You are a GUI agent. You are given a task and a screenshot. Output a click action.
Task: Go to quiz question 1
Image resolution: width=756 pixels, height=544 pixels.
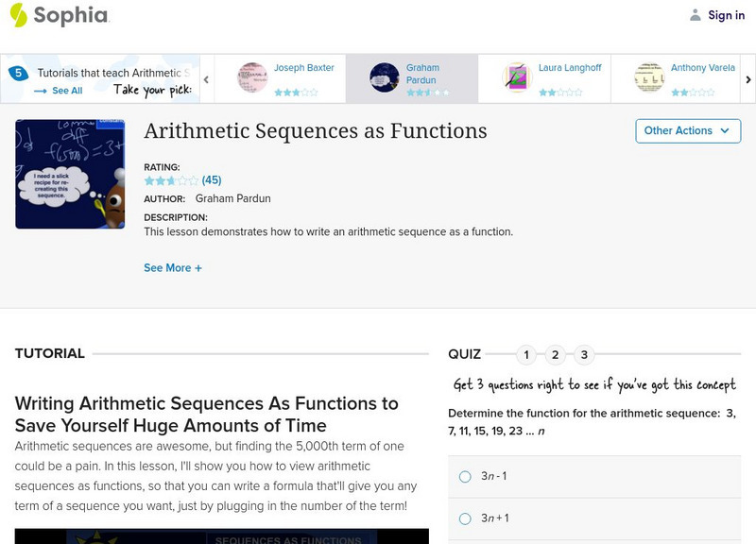pyautogui.click(x=527, y=355)
